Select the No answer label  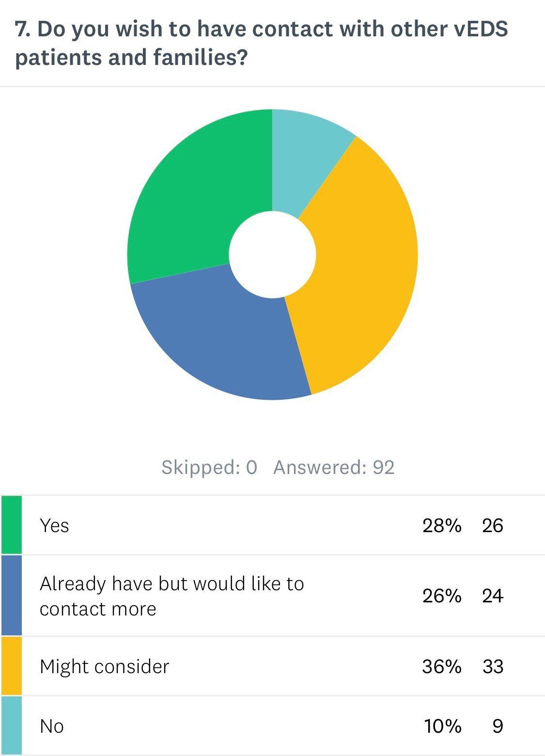[x=51, y=726]
